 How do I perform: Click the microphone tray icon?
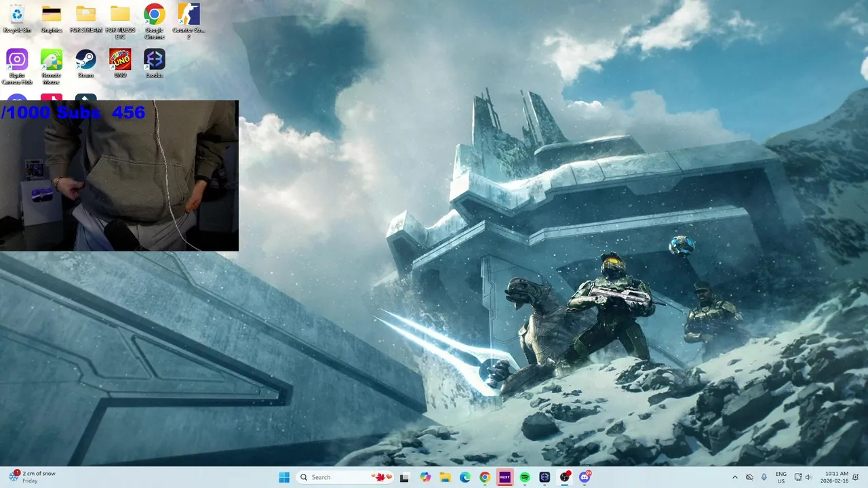coord(764,477)
